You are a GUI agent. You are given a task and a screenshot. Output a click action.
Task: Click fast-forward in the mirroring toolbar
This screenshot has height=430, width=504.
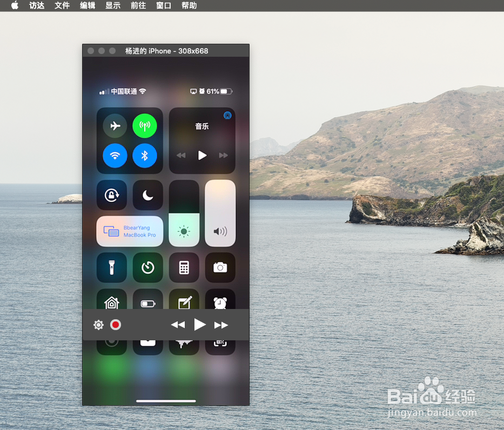[221, 325]
